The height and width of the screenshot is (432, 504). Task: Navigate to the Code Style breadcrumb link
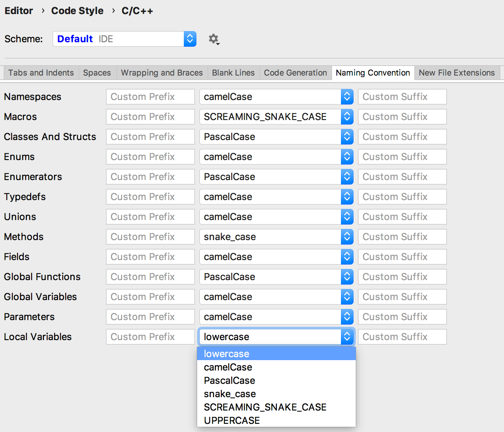[x=77, y=11]
